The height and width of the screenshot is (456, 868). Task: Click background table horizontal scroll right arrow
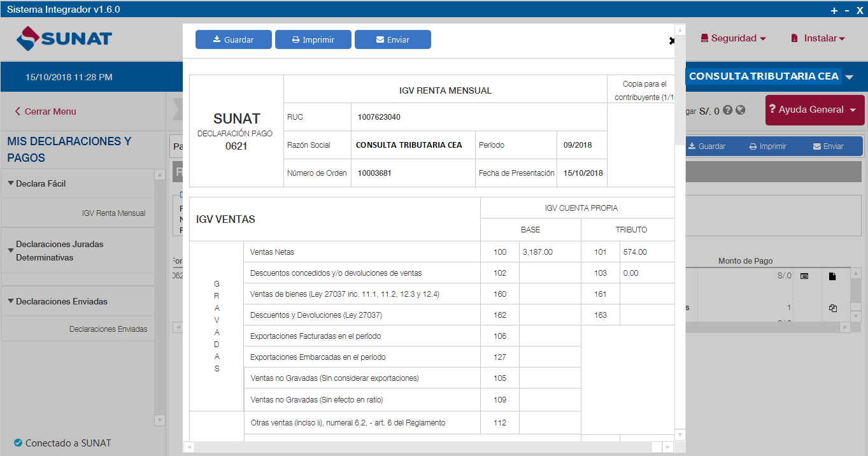click(x=844, y=327)
